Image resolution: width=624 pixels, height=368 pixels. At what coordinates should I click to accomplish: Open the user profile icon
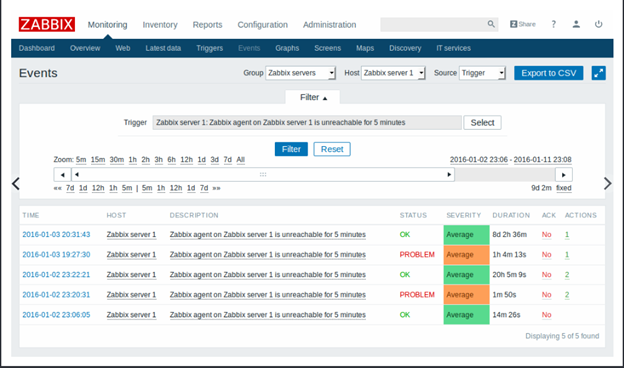(576, 24)
